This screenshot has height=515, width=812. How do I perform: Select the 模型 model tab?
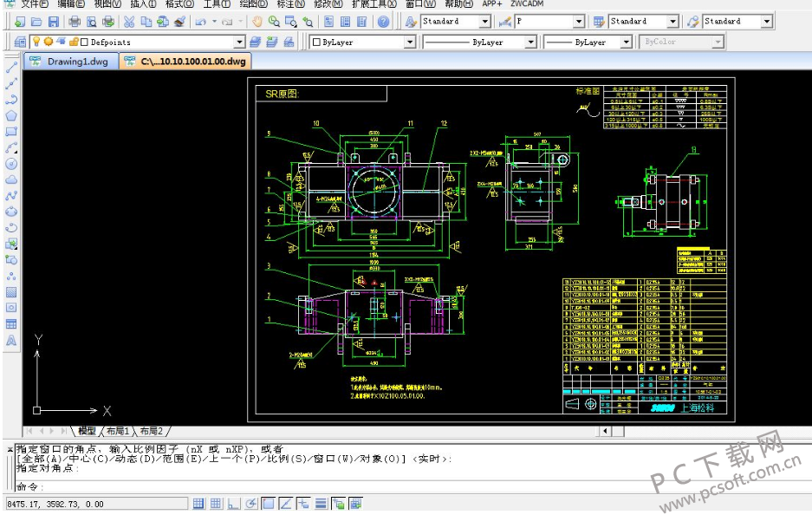click(87, 431)
